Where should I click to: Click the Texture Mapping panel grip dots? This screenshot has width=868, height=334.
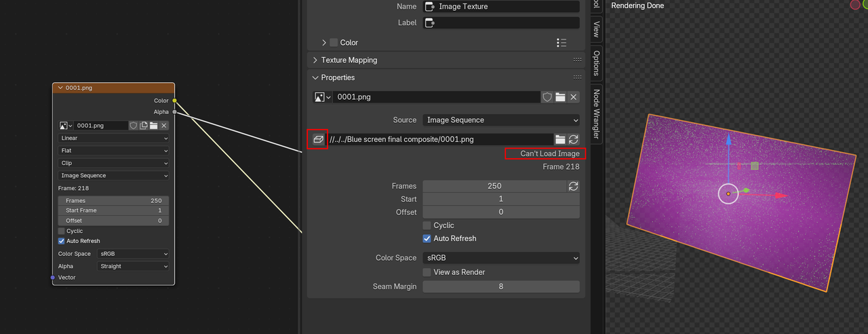[577, 60]
